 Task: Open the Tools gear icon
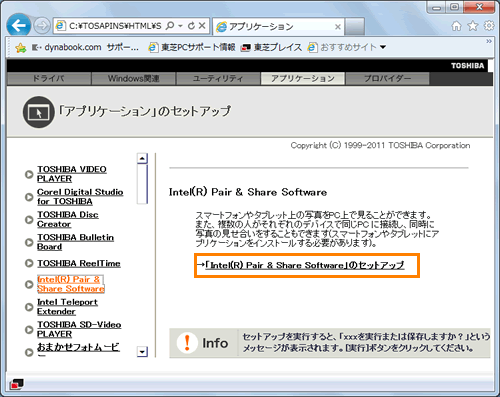pos(489,26)
